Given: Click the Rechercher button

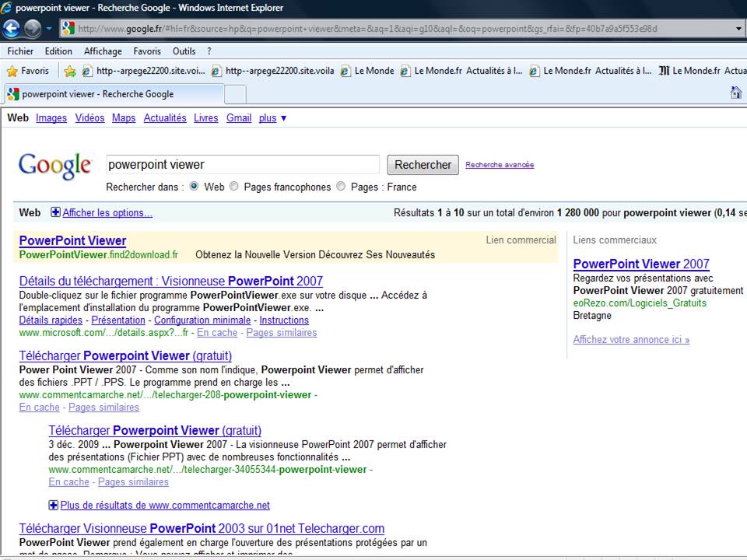Looking at the screenshot, I should point(423,165).
